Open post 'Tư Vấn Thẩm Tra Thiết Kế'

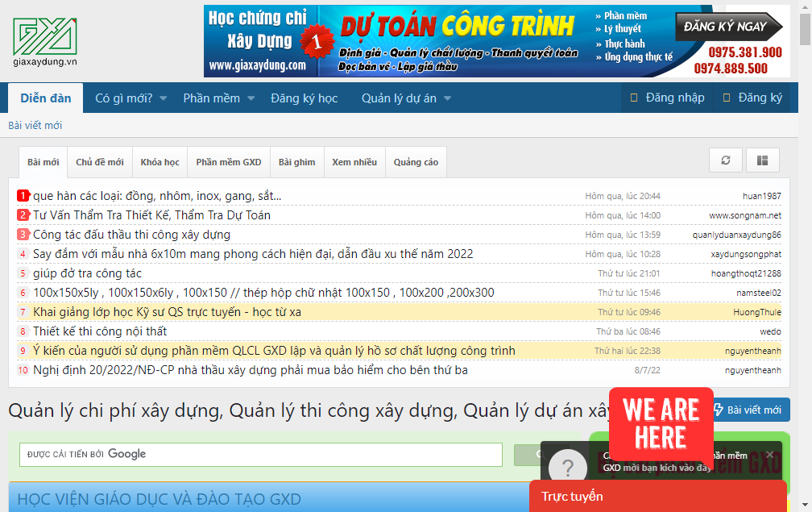click(x=151, y=215)
